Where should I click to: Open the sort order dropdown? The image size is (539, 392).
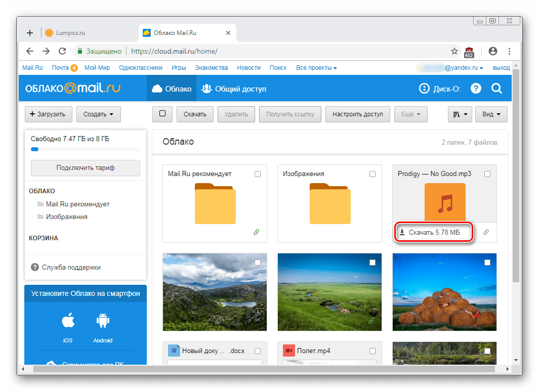click(x=460, y=114)
